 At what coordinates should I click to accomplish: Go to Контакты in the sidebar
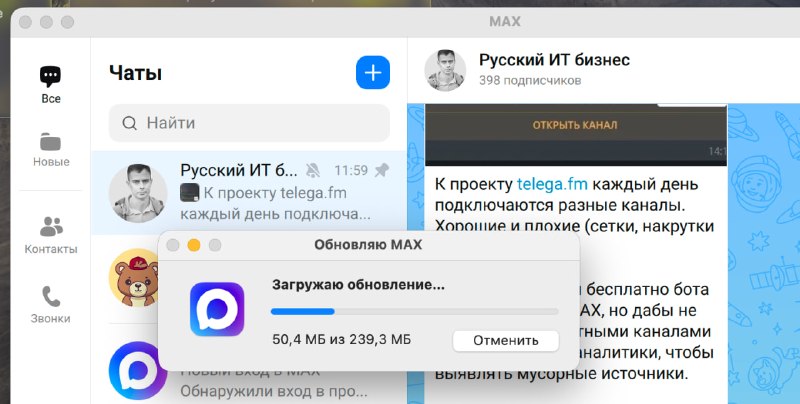(50, 234)
